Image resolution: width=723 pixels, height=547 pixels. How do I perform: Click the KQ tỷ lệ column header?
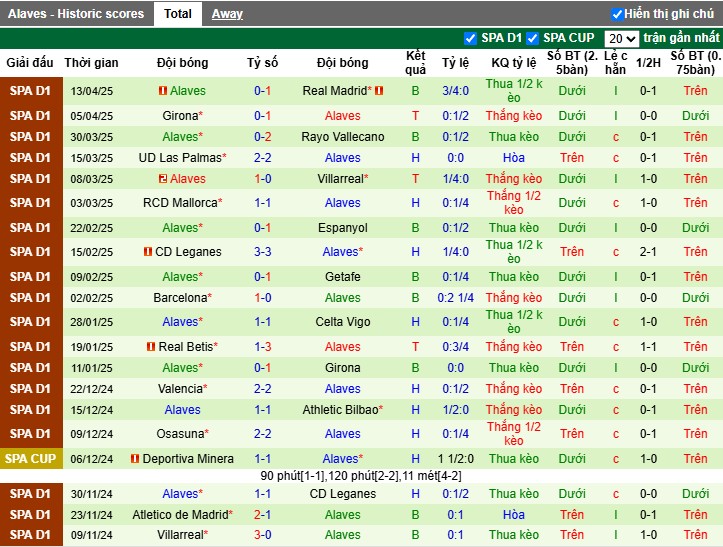point(514,63)
